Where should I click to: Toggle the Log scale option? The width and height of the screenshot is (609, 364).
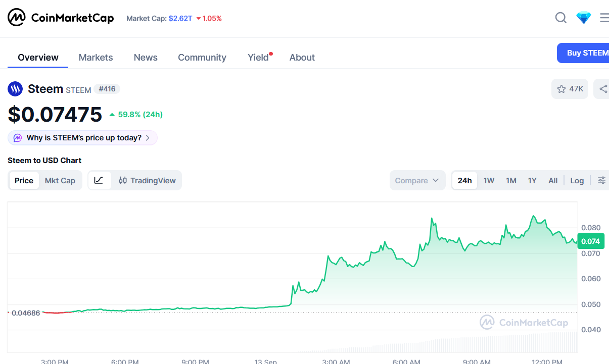click(x=577, y=180)
